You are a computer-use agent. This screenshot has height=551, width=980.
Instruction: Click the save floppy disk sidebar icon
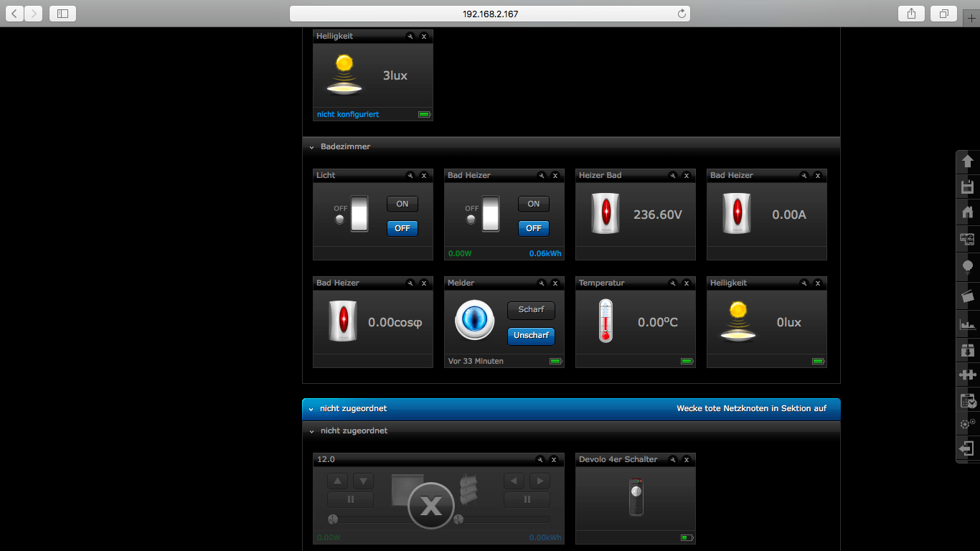(x=967, y=187)
